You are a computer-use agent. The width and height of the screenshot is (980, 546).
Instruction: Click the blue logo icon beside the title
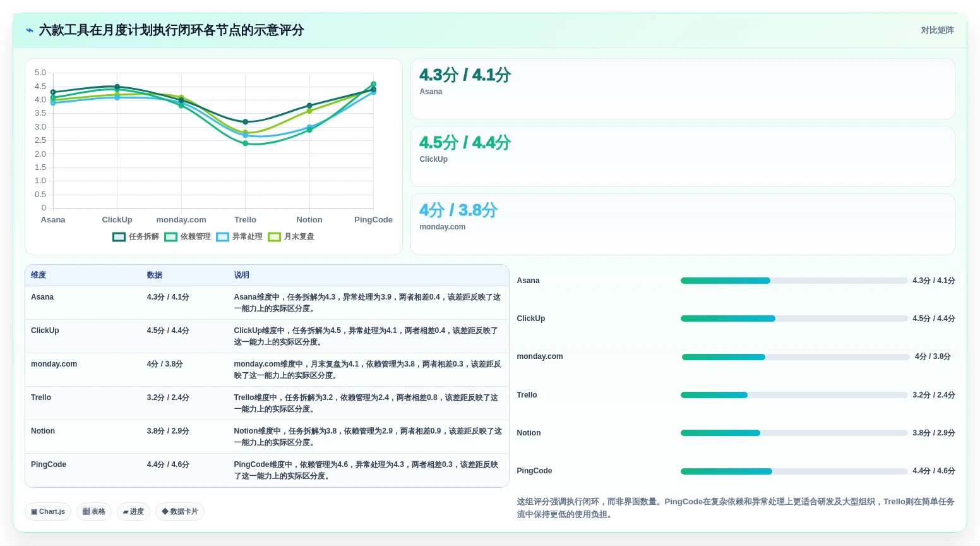tap(30, 30)
